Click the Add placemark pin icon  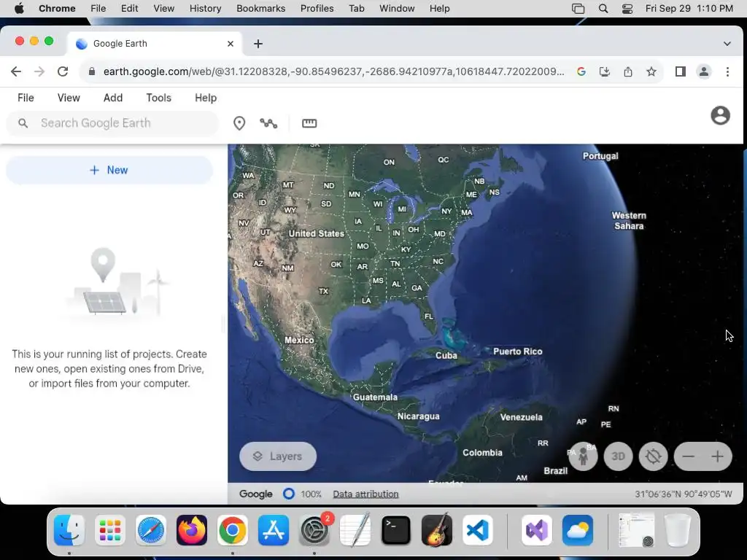[x=239, y=123]
